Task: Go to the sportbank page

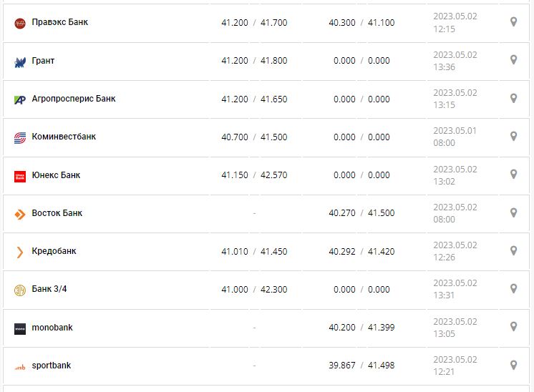Action: pos(51,366)
